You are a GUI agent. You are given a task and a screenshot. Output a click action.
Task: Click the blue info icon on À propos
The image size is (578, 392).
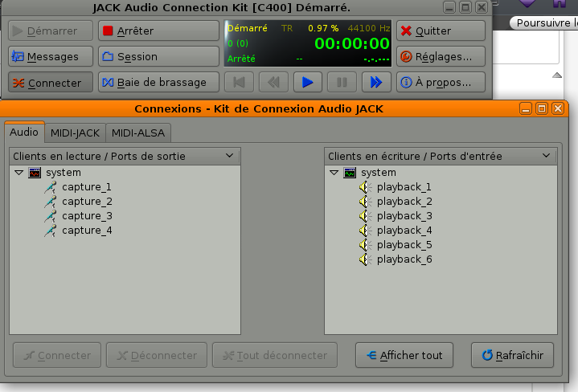coord(406,82)
